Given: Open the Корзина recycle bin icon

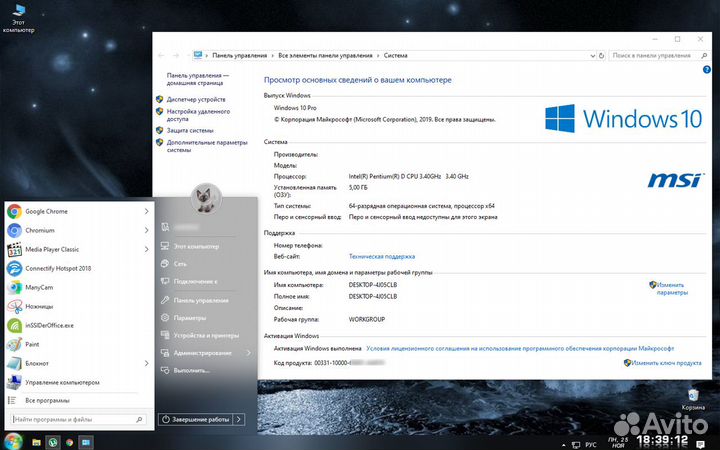Looking at the screenshot, I should pyautogui.click(x=693, y=399).
